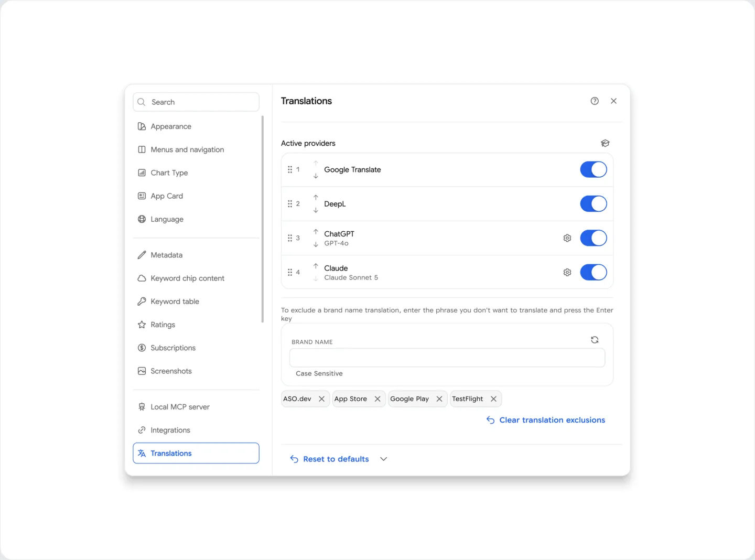Click the drag handle for Claude row

pyautogui.click(x=290, y=273)
